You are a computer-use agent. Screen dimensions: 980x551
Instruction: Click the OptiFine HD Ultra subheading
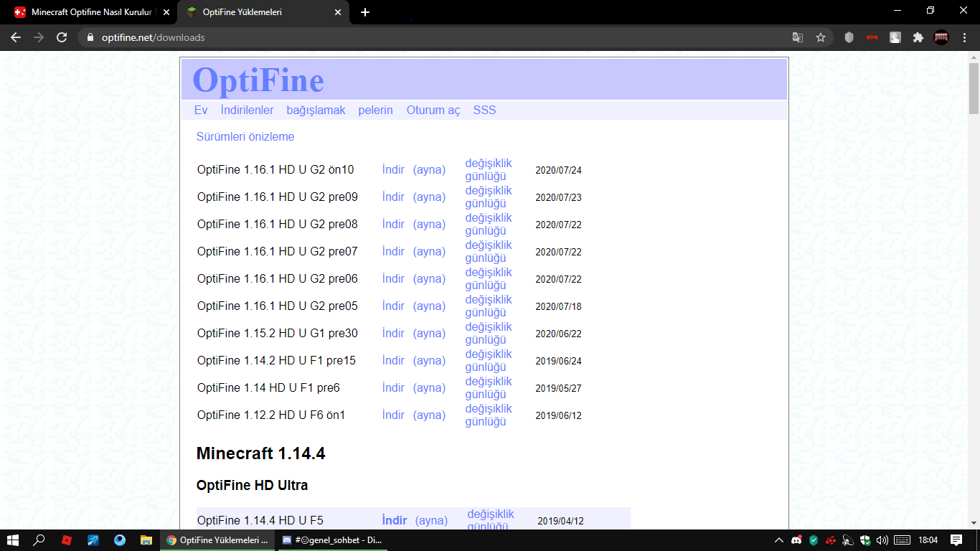tap(252, 486)
